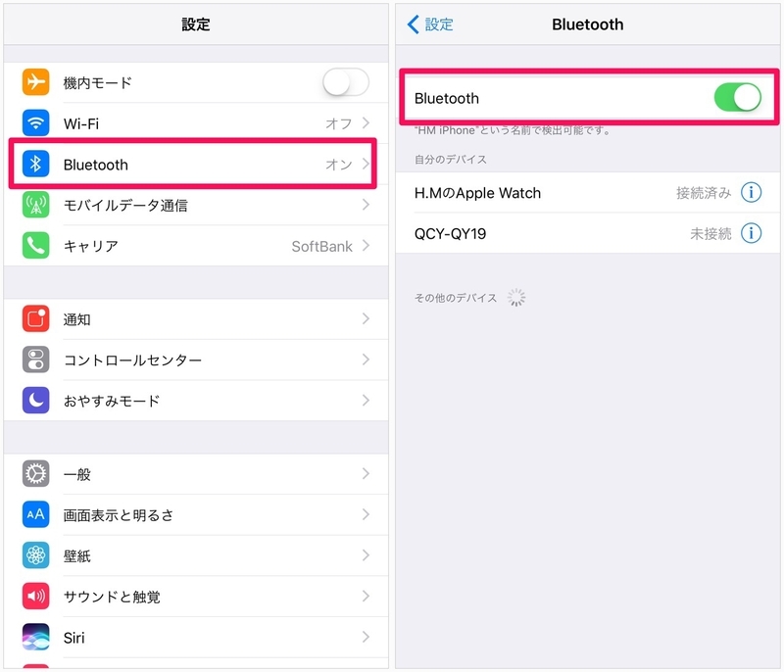Image resolution: width=784 pixels, height=672 pixels.
Task: Toggle the 機内モード switch
Action: (346, 82)
